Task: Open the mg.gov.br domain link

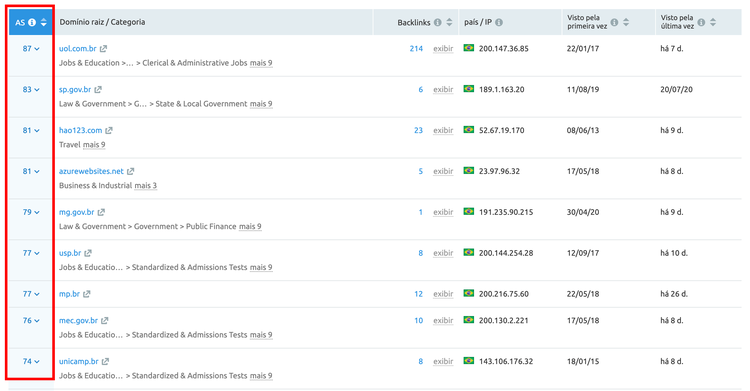Action: tap(77, 212)
